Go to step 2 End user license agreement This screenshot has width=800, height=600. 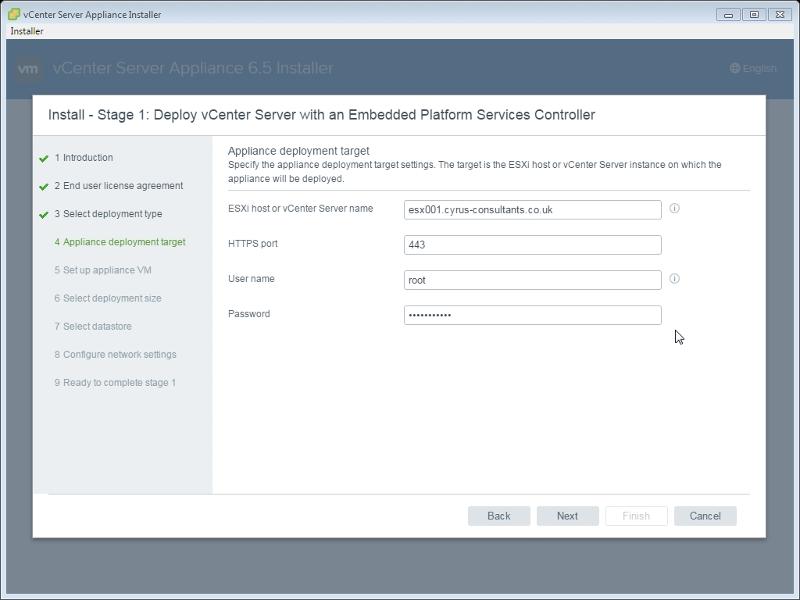click(118, 186)
